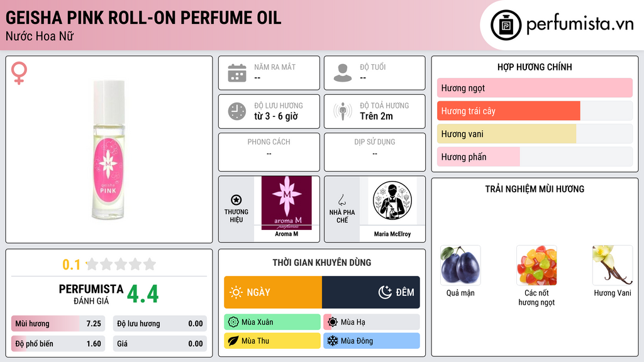
Task: Click the perfumista.vn perfume bottle logo icon
Action: tap(506, 25)
